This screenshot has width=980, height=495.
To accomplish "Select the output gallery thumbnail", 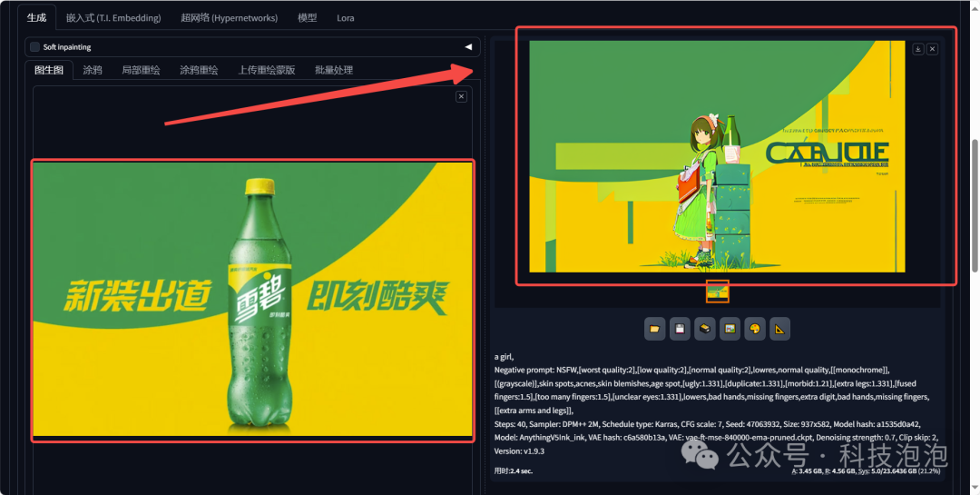I will click(x=718, y=291).
